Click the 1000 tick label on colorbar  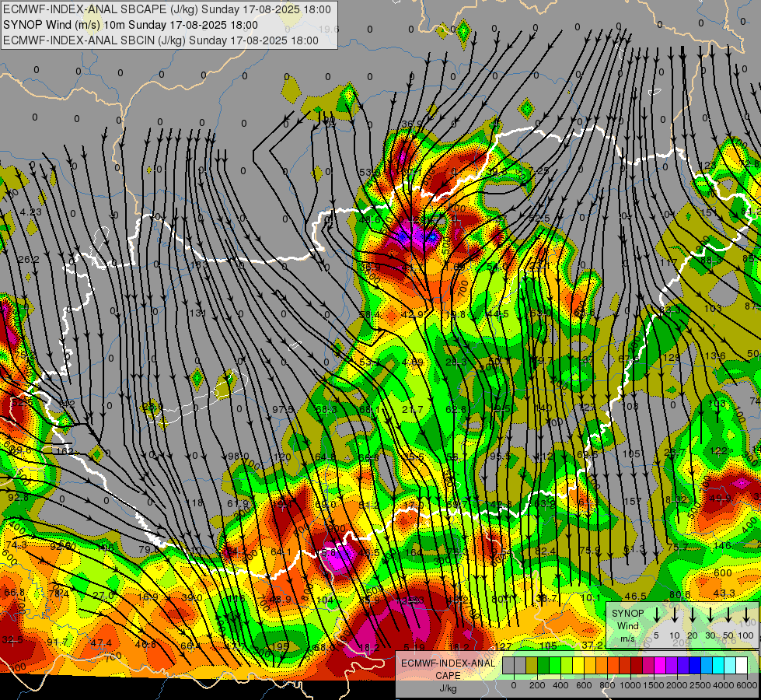point(630,685)
